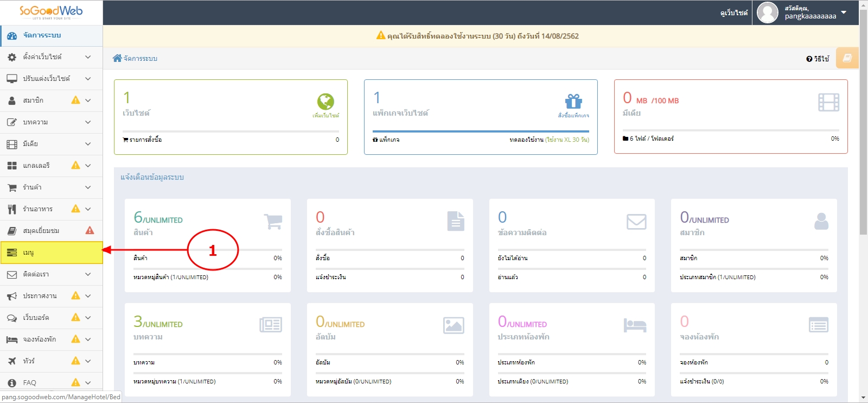Screen dimensions: 868x403
Task: Open ดูเว็บไซต์ in top bar
Action: point(733,12)
